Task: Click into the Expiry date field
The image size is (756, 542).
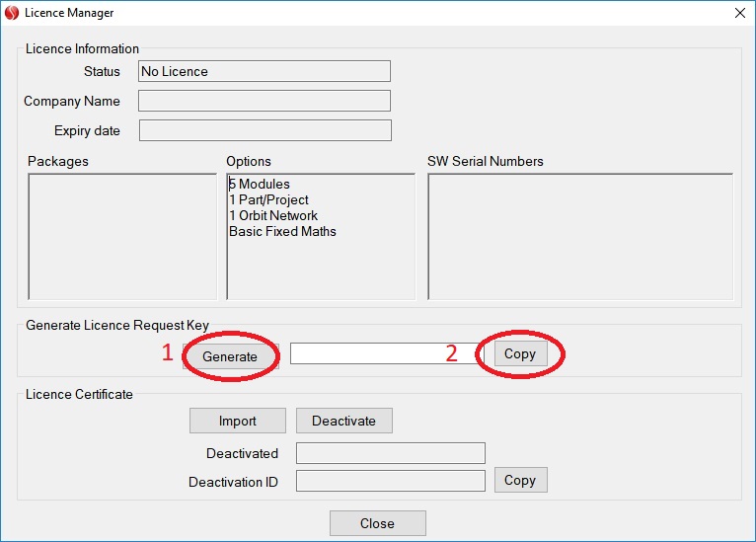Action: point(265,130)
